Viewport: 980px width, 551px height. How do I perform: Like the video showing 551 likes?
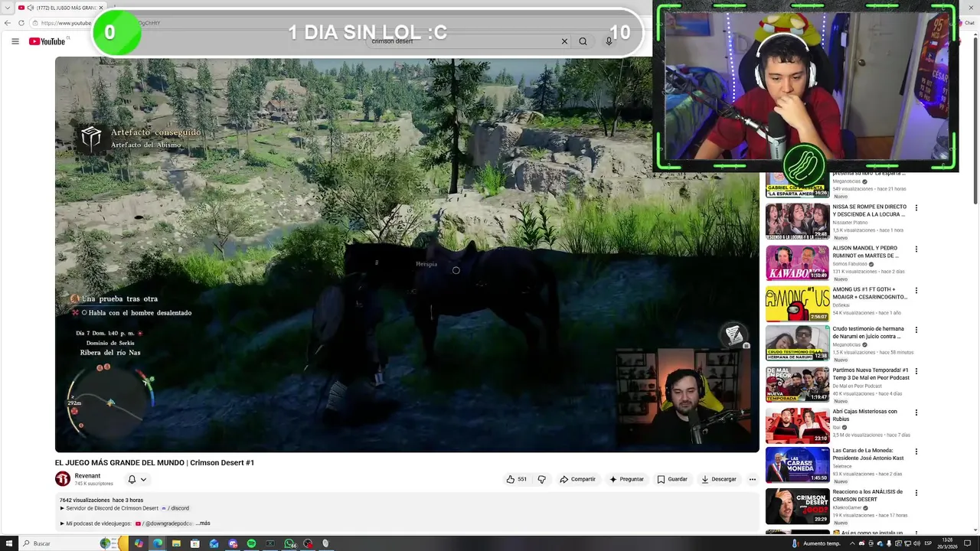(516, 479)
